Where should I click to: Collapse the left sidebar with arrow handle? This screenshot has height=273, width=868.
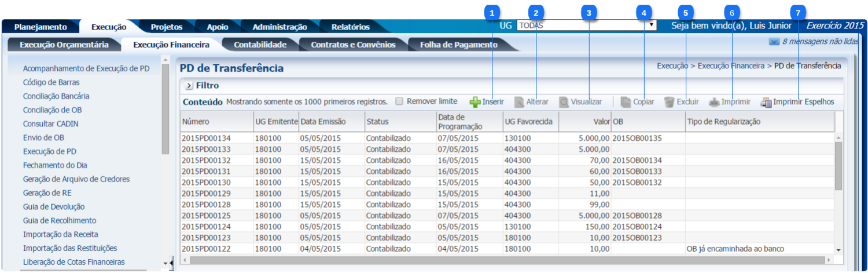(x=171, y=263)
